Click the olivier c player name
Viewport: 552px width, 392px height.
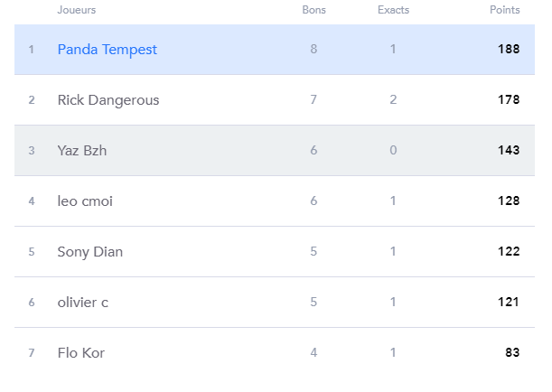click(82, 303)
